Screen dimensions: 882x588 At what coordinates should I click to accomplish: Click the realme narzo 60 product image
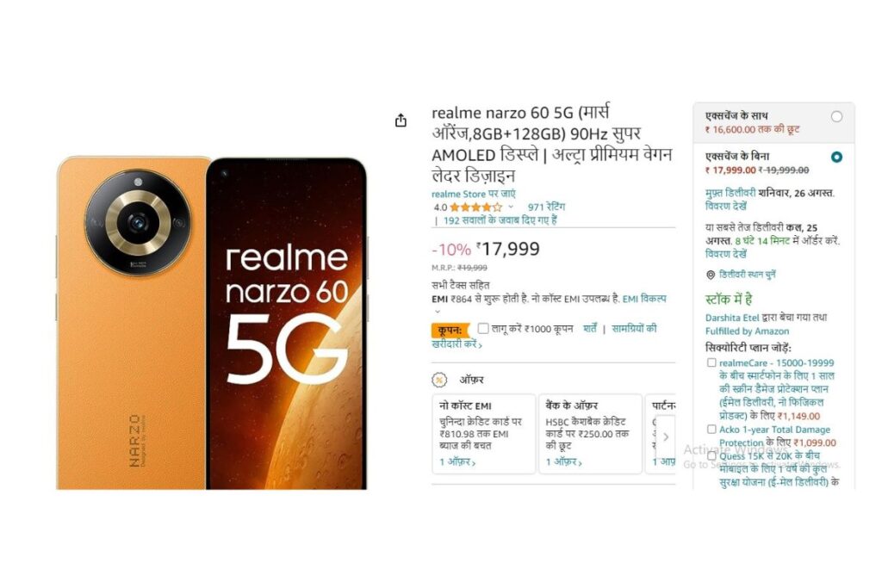pyautogui.click(x=212, y=323)
